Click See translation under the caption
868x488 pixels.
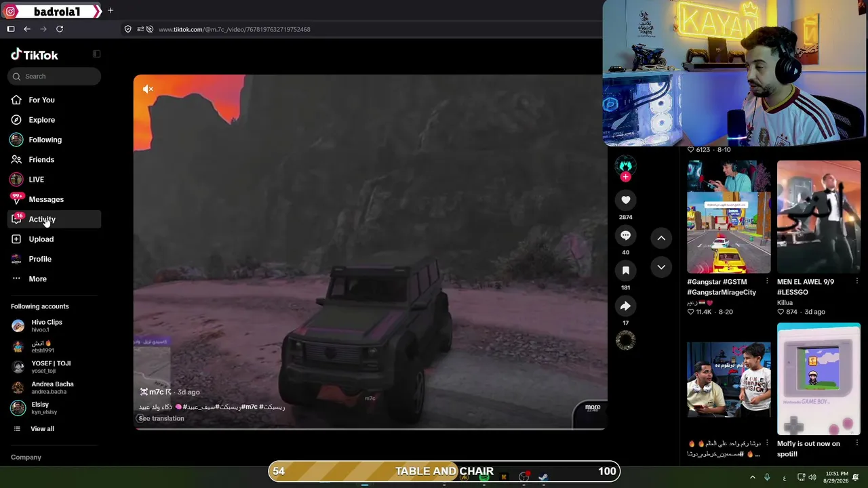click(x=161, y=418)
